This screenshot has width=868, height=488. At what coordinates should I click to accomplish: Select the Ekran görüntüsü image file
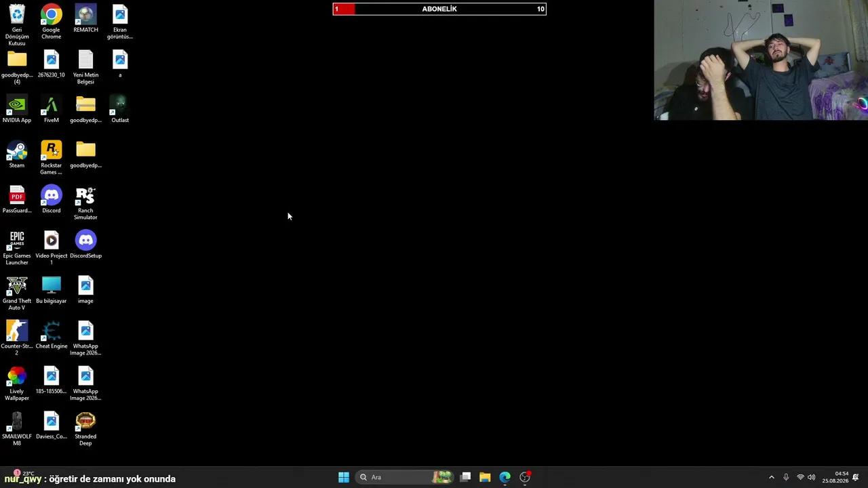point(120,22)
